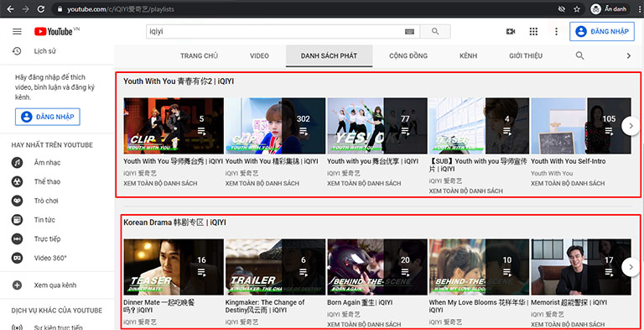Open the create video camera icon
The width and height of the screenshot is (644, 330).
511,31
